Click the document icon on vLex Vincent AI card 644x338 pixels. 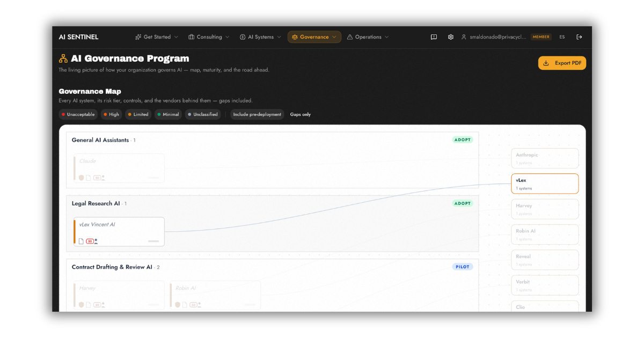coord(82,241)
